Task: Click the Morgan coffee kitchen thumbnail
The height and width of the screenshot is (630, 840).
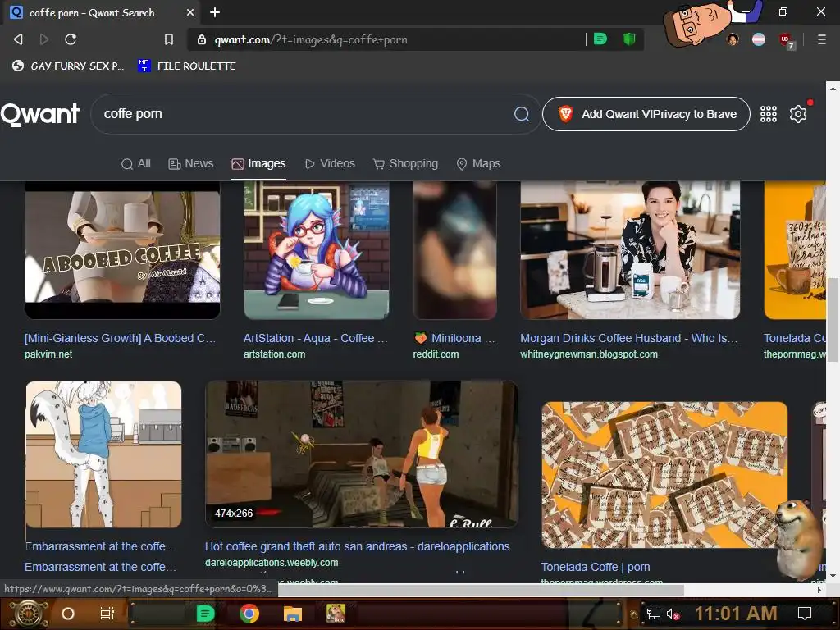Action: (630, 249)
